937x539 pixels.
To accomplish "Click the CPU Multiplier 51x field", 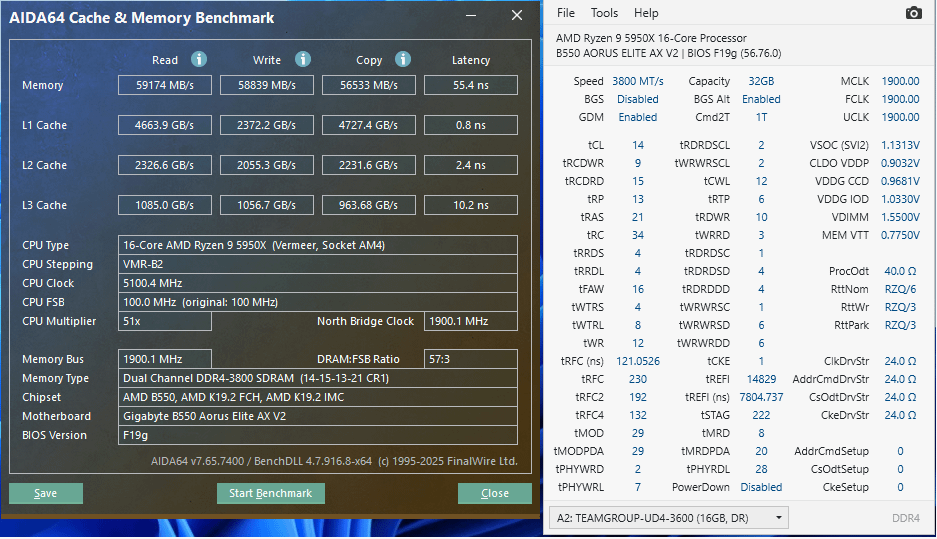I will coord(165,321).
